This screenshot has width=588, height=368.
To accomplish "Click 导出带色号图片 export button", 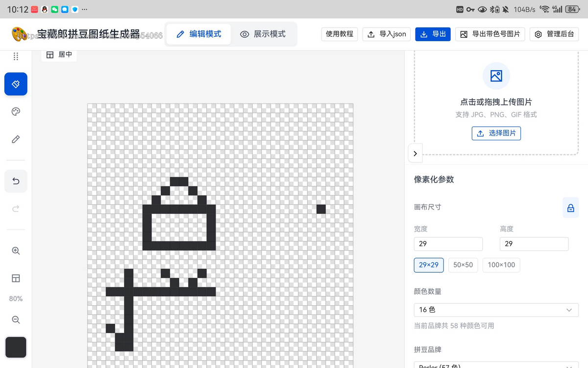I will click(490, 34).
